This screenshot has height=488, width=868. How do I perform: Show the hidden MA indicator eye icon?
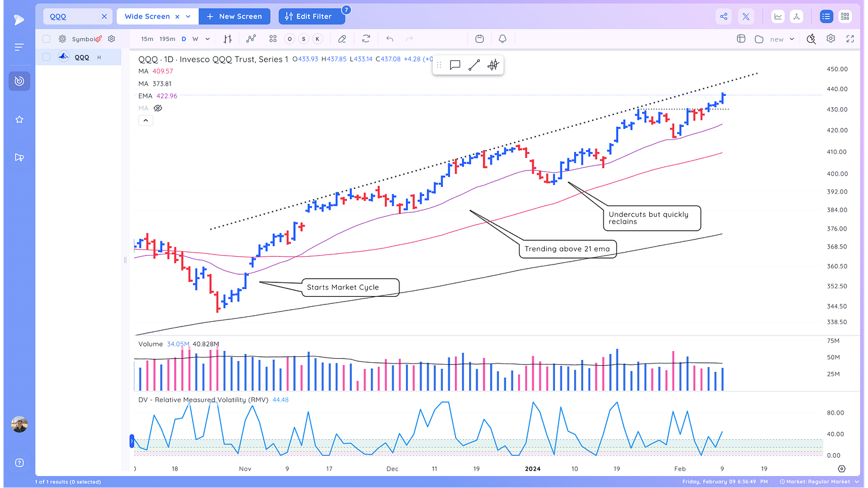[158, 108]
